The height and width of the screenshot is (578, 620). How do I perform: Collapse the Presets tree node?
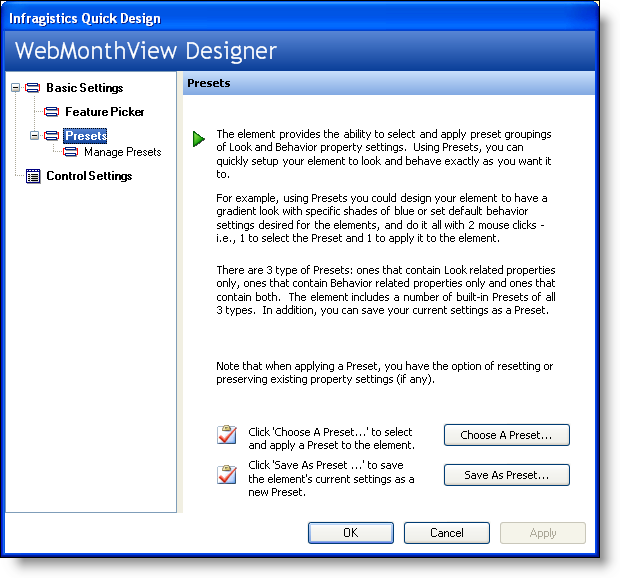pyautogui.click(x=35, y=135)
